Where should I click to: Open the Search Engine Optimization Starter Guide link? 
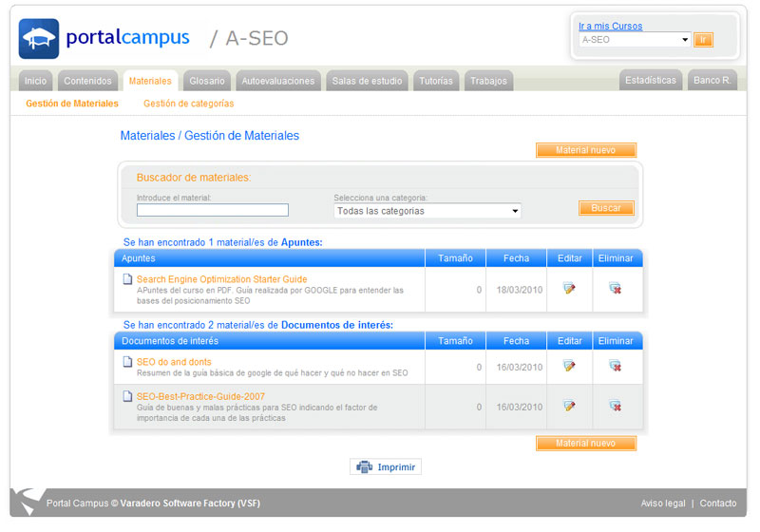tap(221, 279)
